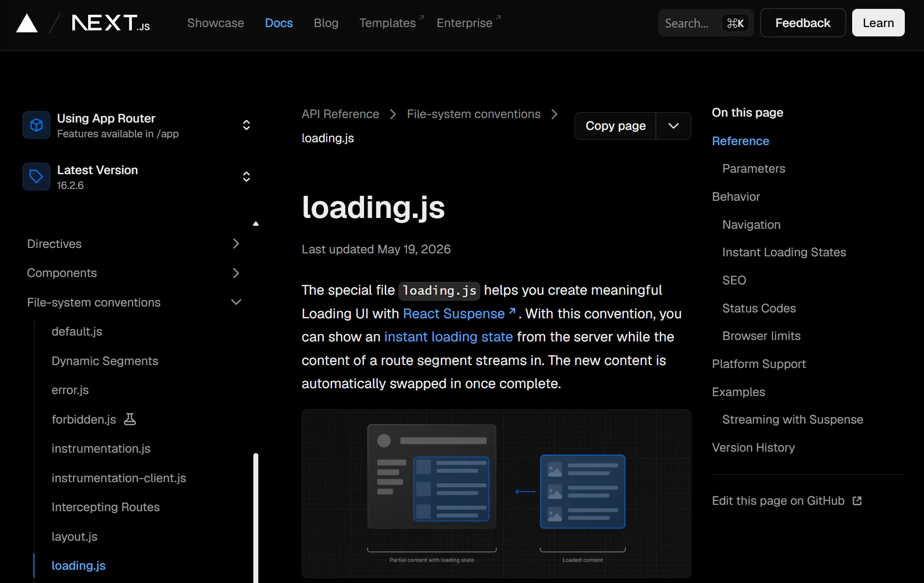The height and width of the screenshot is (583, 924).
Task: Open layout.js in the sidebar
Action: [x=75, y=537]
